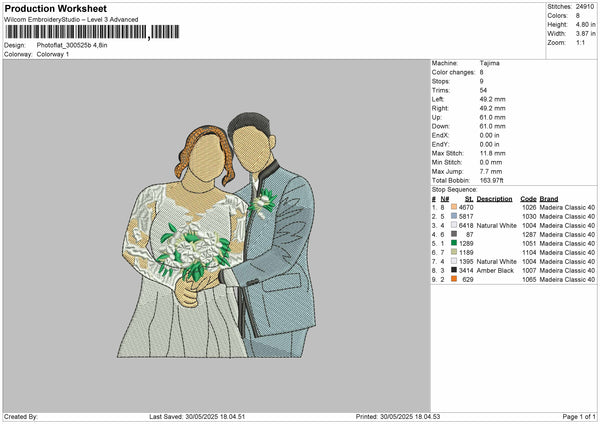This screenshot has height=424, width=600.
Task: Click the Total Bobbin value '163.97ft'
Action: point(492,180)
